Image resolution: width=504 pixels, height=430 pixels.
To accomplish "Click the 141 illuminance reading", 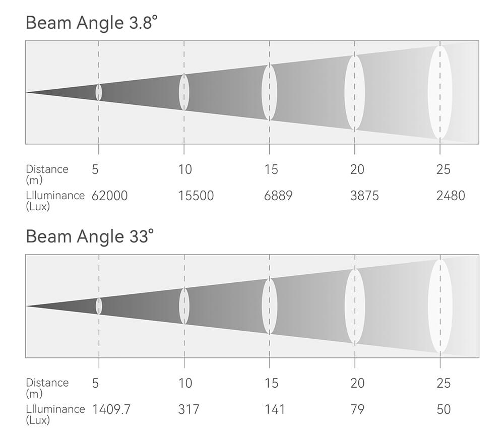I will (x=274, y=409).
